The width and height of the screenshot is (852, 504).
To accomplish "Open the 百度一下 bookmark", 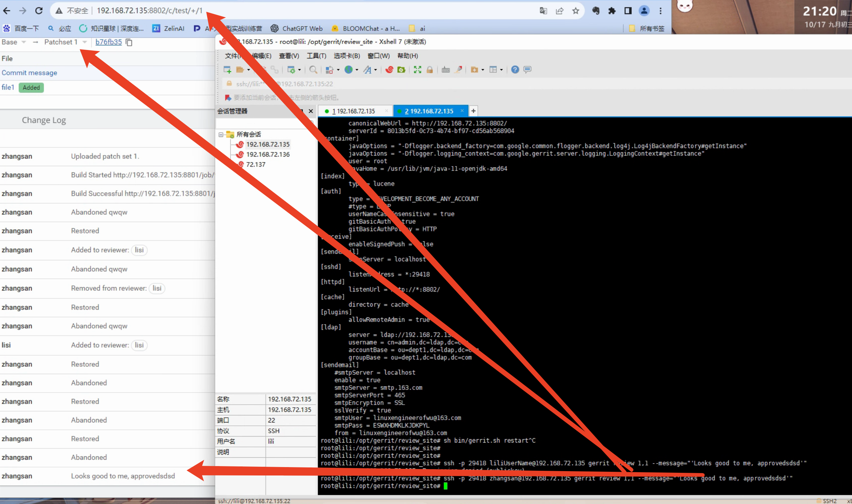I will click(x=21, y=29).
